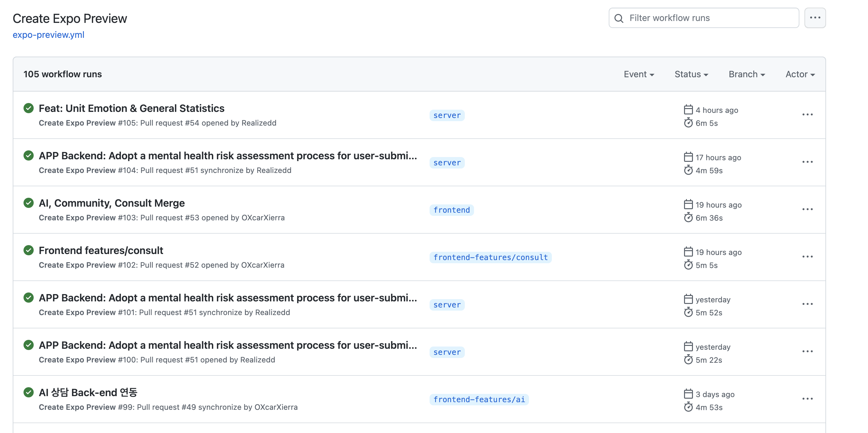Click the success checkmark icon for run #105

coord(29,108)
